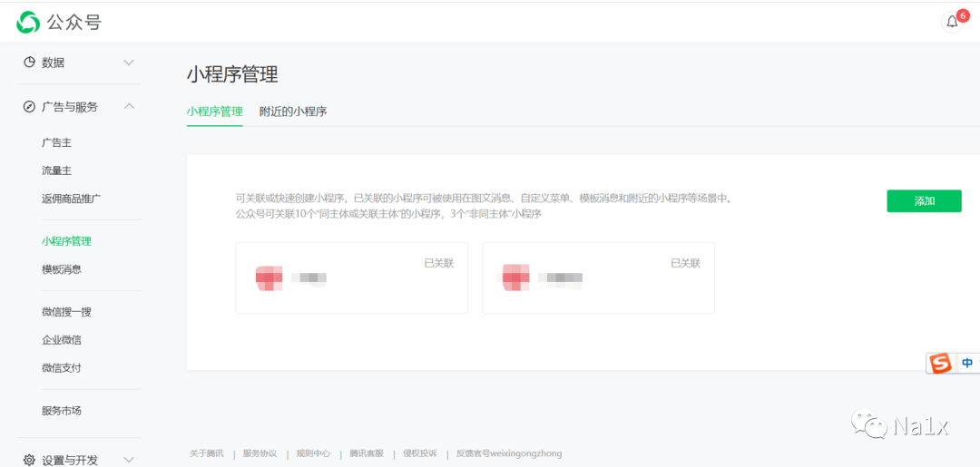Open the first linked mini program card
Viewport: 980px width, 467px height.
click(351, 277)
